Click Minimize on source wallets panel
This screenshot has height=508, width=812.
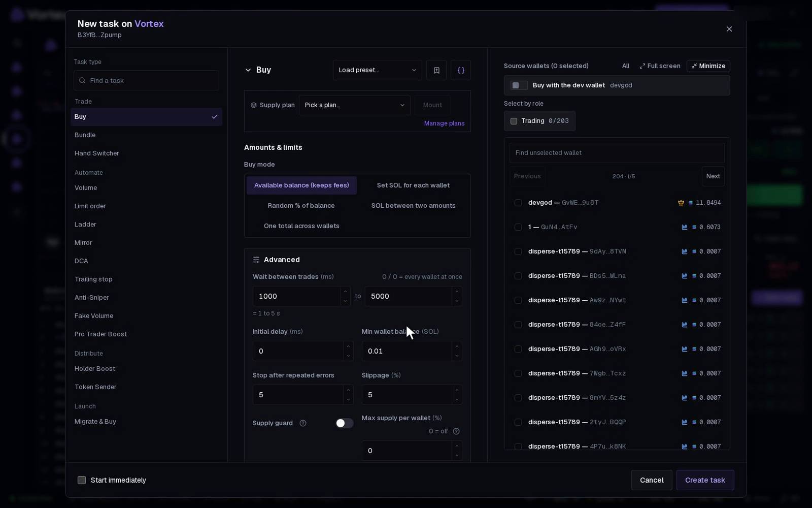(x=708, y=66)
